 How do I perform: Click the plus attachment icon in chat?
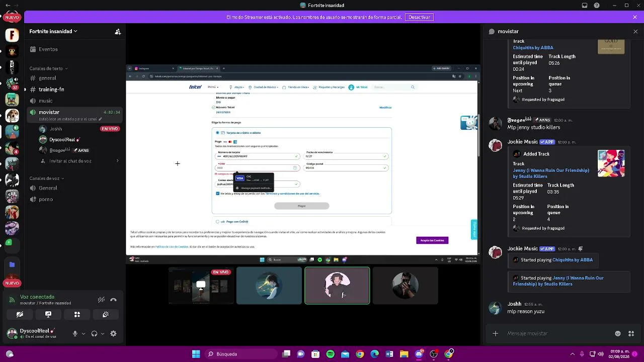(x=495, y=333)
